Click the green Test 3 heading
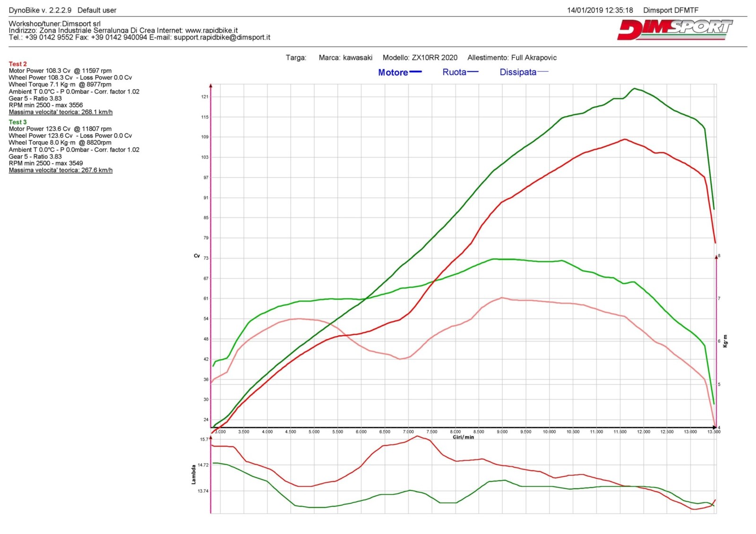756x534 pixels. 18,122
